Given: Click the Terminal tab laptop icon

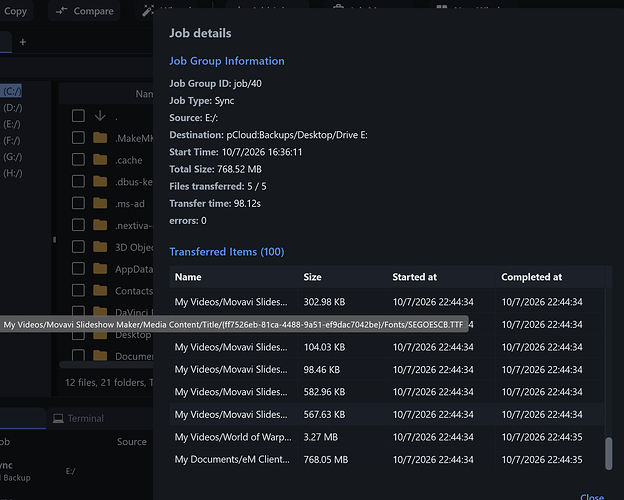Looking at the screenshot, I should pos(58,418).
